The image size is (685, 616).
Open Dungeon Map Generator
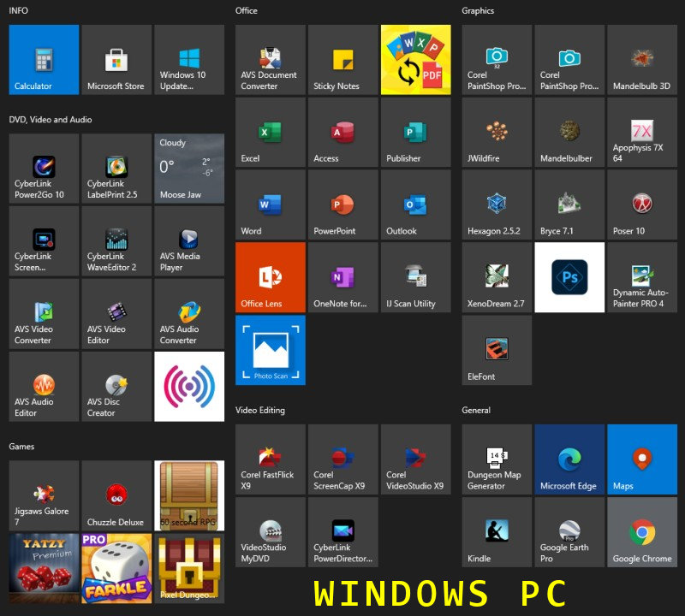pos(497,459)
